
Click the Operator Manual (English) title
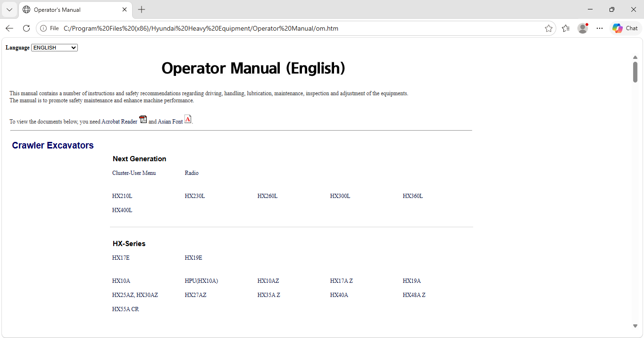pos(253,68)
